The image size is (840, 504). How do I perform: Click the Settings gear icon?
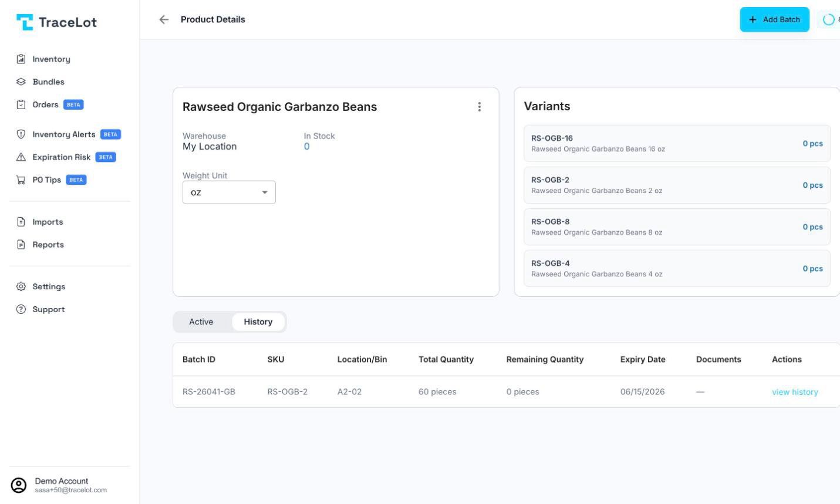pyautogui.click(x=21, y=287)
